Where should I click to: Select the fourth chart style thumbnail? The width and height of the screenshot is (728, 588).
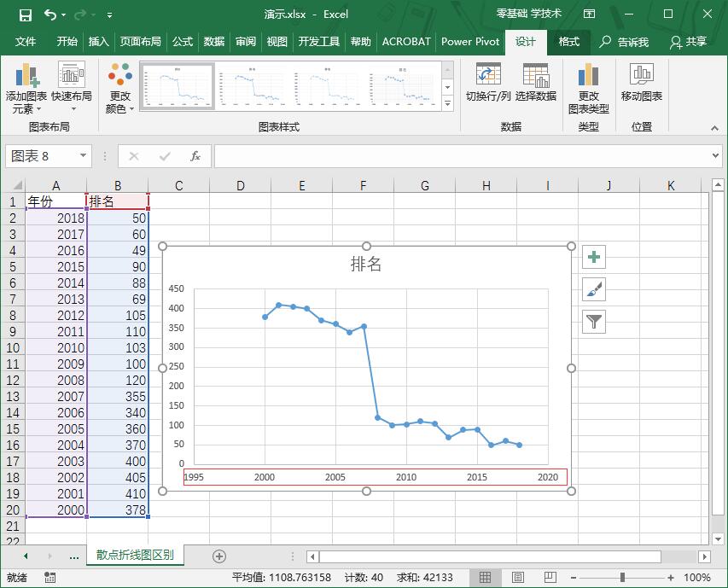pyautogui.click(x=402, y=86)
